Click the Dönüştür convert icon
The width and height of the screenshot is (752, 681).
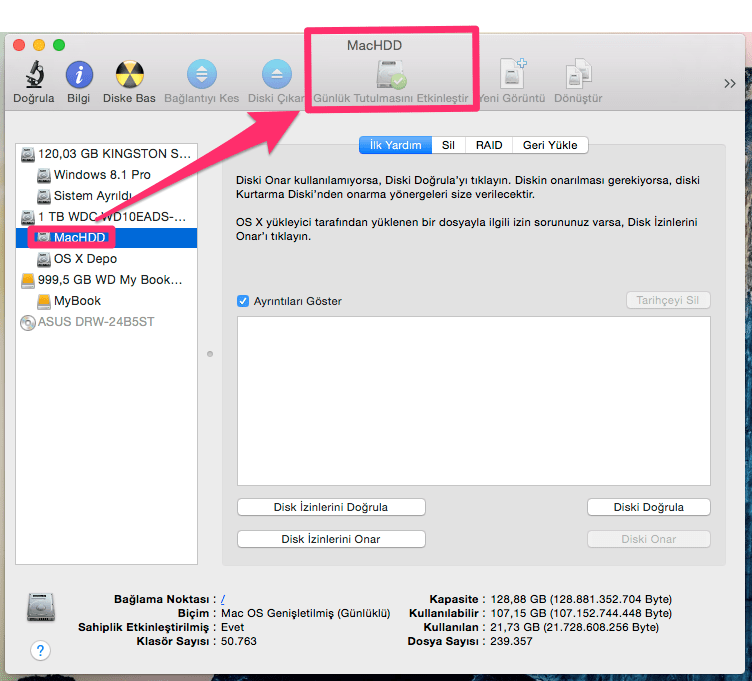(x=578, y=73)
